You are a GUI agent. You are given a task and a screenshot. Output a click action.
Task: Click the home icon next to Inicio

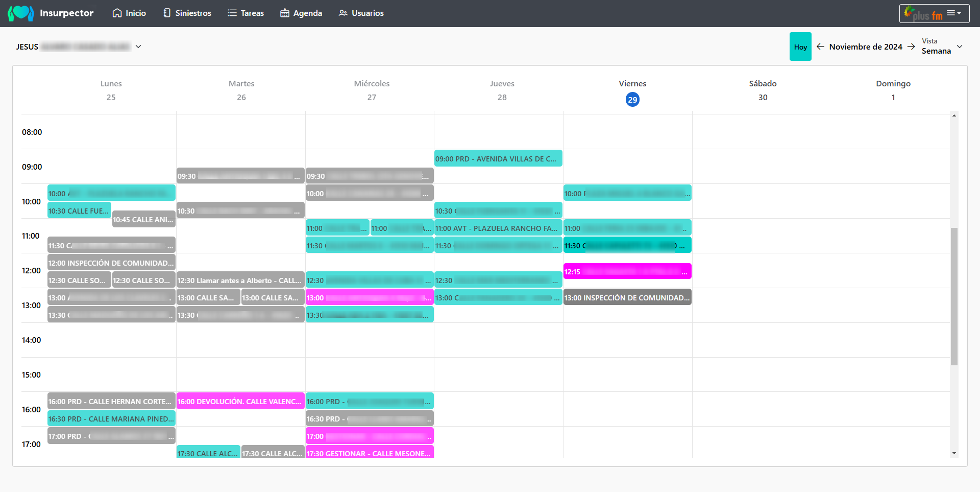tap(117, 13)
